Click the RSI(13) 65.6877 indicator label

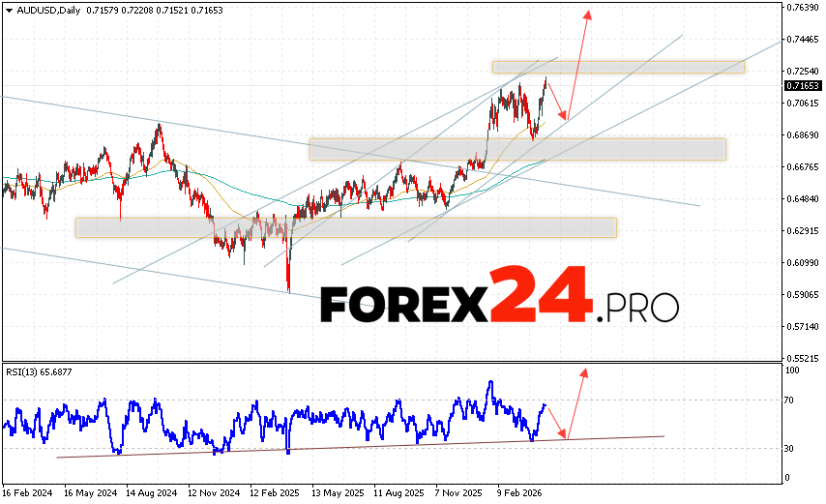click(x=41, y=371)
